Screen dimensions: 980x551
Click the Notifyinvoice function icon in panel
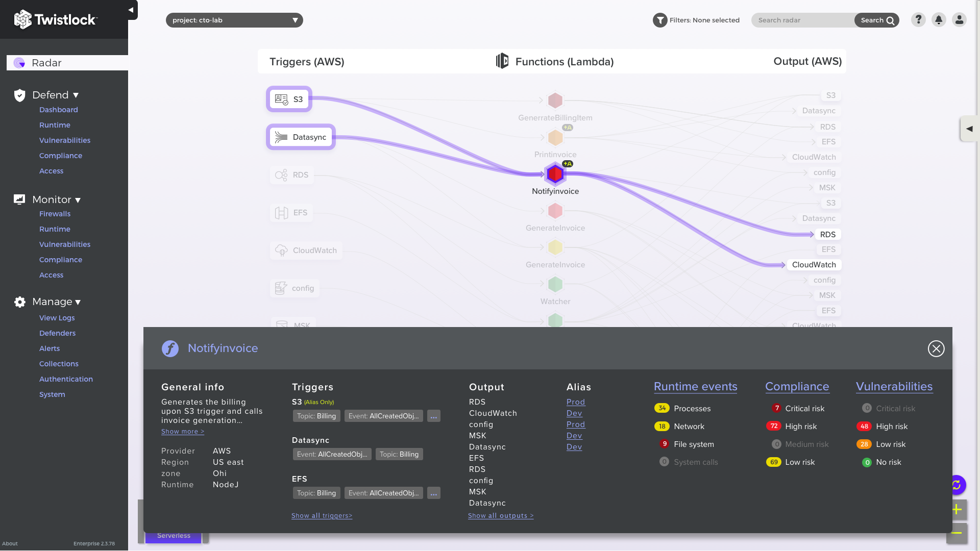(170, 349)
